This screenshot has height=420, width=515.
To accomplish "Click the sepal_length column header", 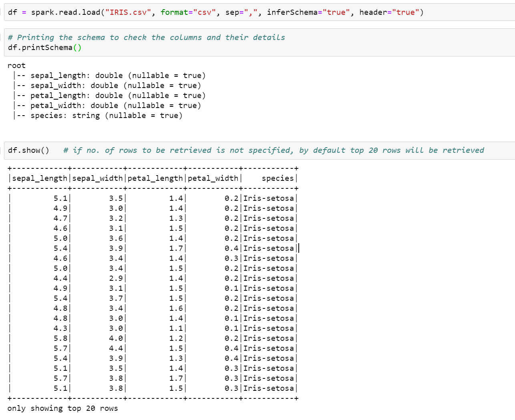I will pos(40,178).
